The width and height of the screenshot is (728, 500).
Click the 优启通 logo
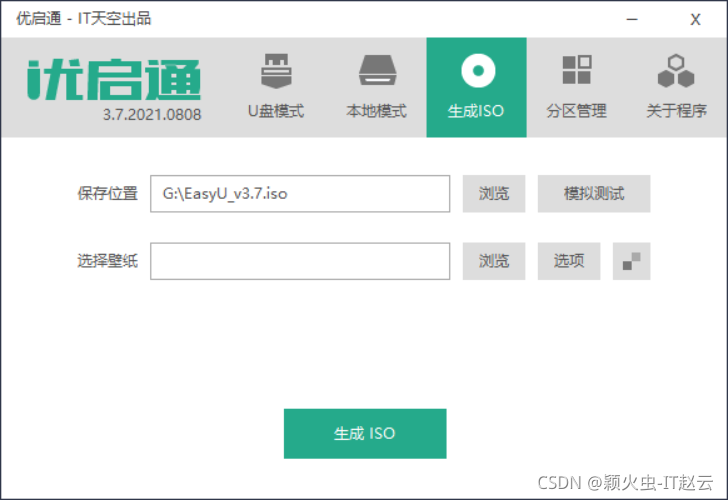coord(114,79)
